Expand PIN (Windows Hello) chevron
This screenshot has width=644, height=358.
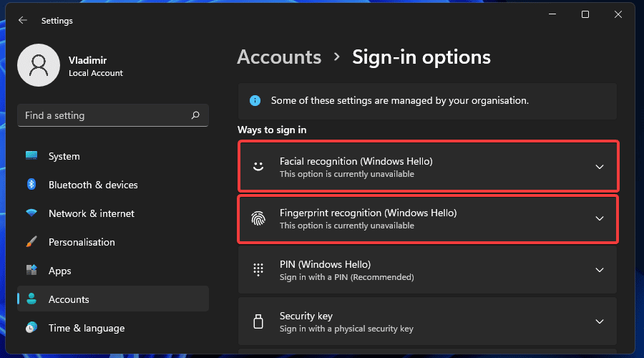point(600,270)
